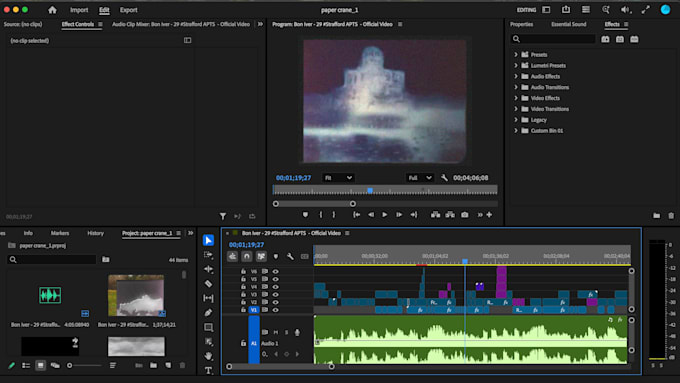Image resolution: width=680 pixels, height=383 pixels.
Task: Open the History panel tab
Action: pos(95,233)
